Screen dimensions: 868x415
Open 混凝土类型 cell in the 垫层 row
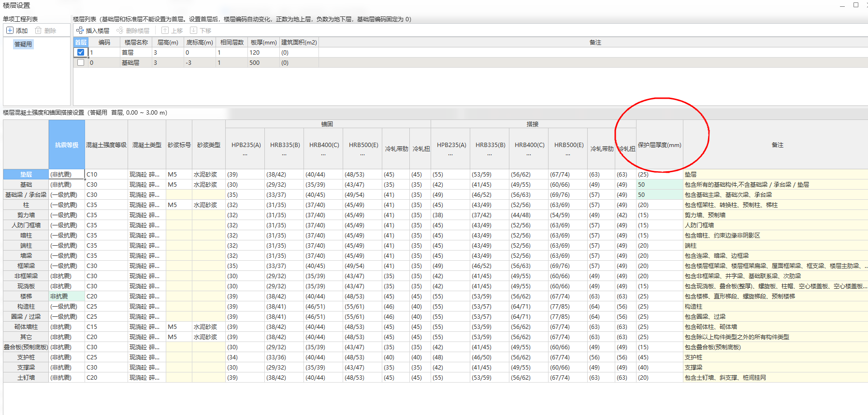[147, 174]
